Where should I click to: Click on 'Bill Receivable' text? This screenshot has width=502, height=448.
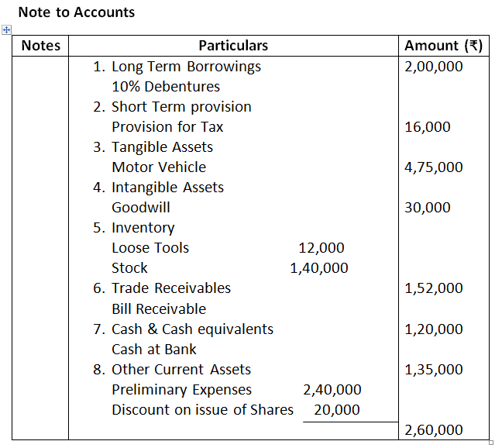(x=159, y=308)
